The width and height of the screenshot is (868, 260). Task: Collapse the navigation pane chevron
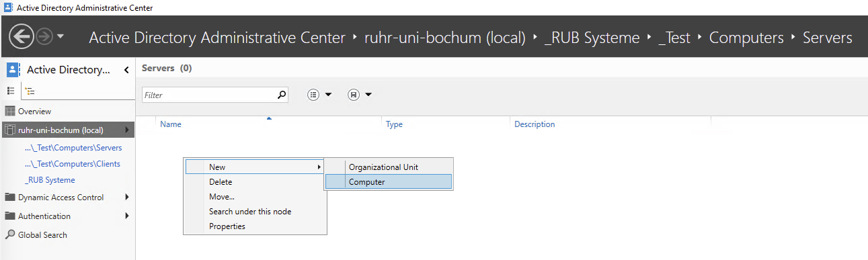[x=126, y=70]
